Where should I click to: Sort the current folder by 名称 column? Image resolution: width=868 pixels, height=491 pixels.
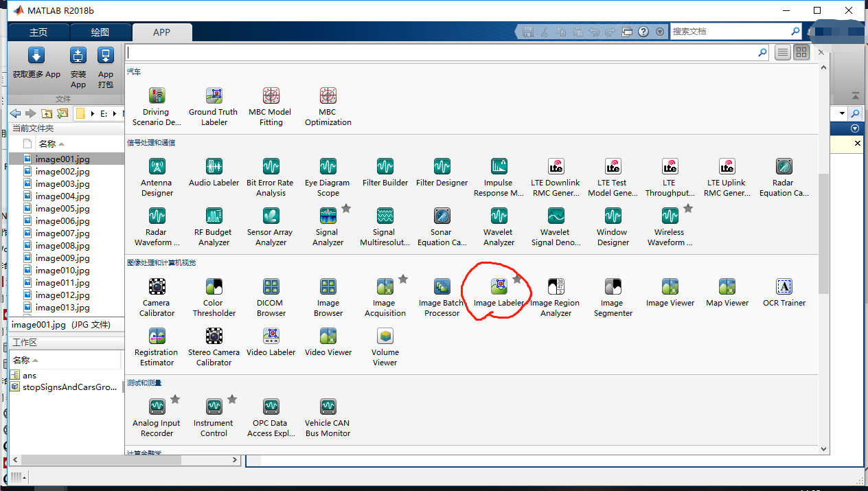click(x=52, y=144)
